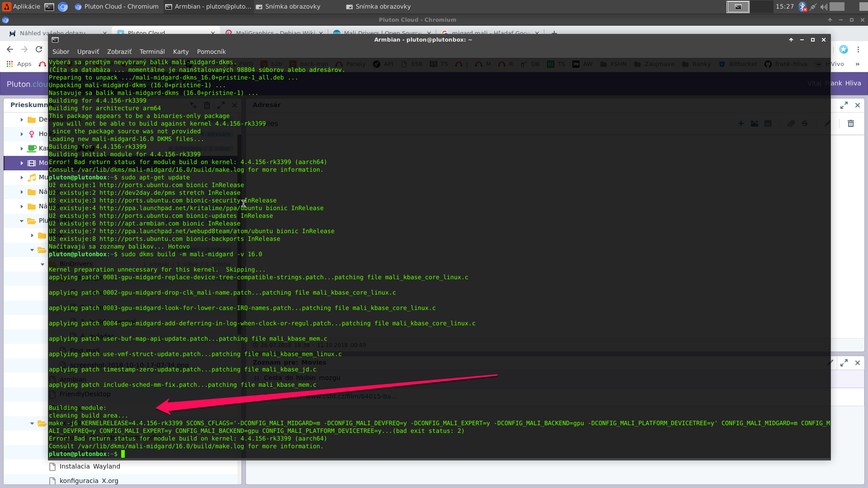Image resolution: width=868 pixels, height=488 pixels.
Task: Reload the Chromium page
Action: coord(39,49)
